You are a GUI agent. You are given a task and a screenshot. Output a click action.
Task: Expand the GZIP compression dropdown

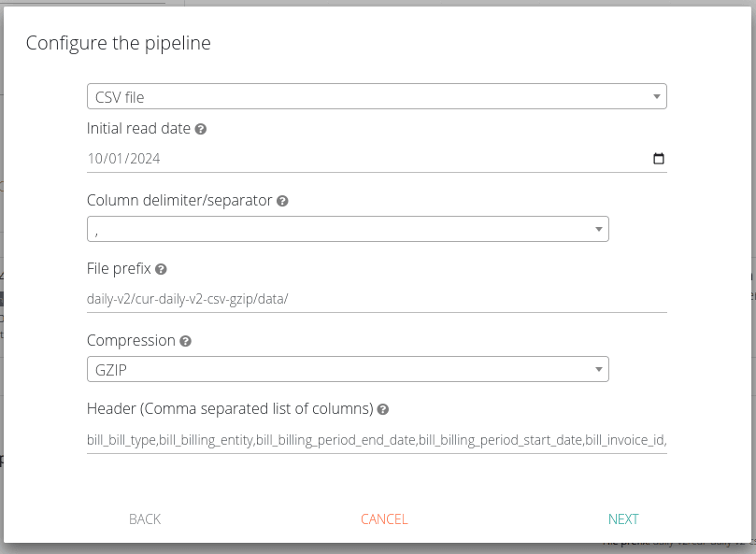[x=348, y=370]
